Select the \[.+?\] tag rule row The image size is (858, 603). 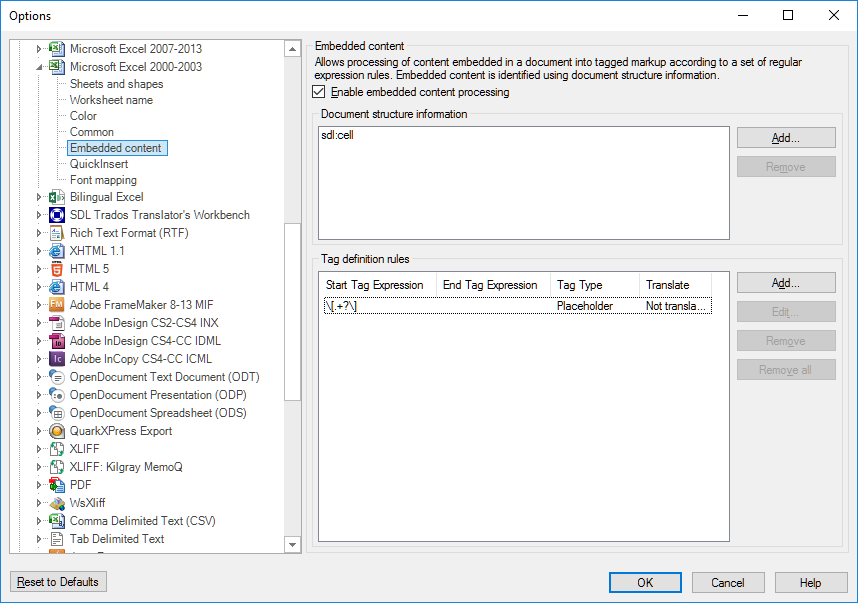[518, 306]
